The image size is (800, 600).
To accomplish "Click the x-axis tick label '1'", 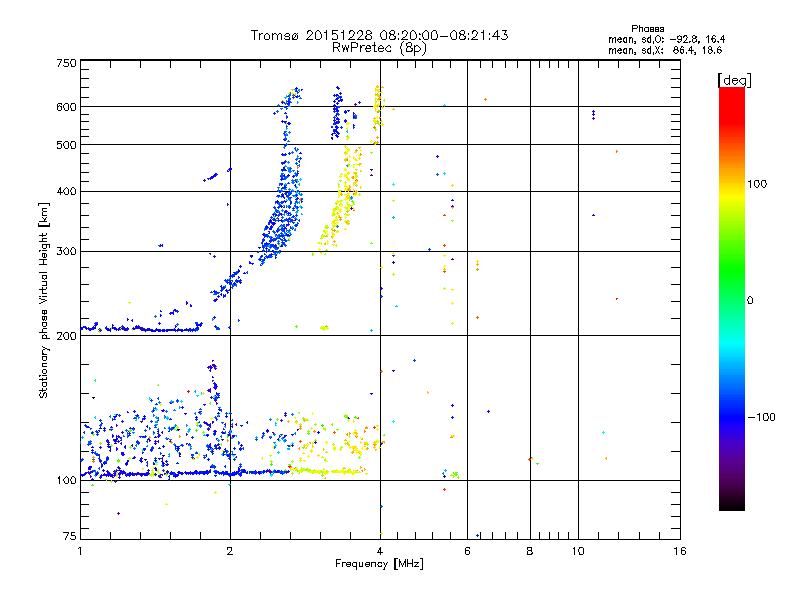I will (80, 551).
